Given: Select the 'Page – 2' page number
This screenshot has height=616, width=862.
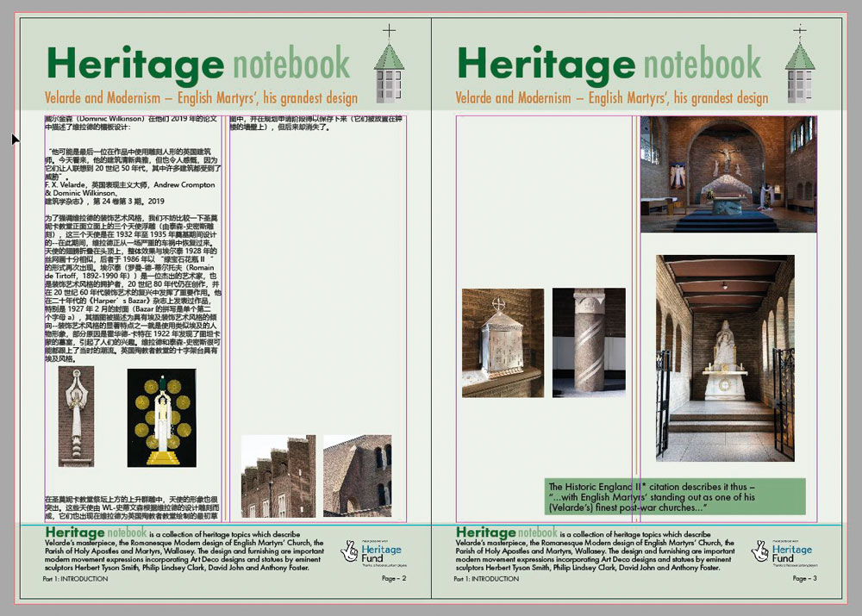Looking at the screenshot, I should click(x=394, y=578).
